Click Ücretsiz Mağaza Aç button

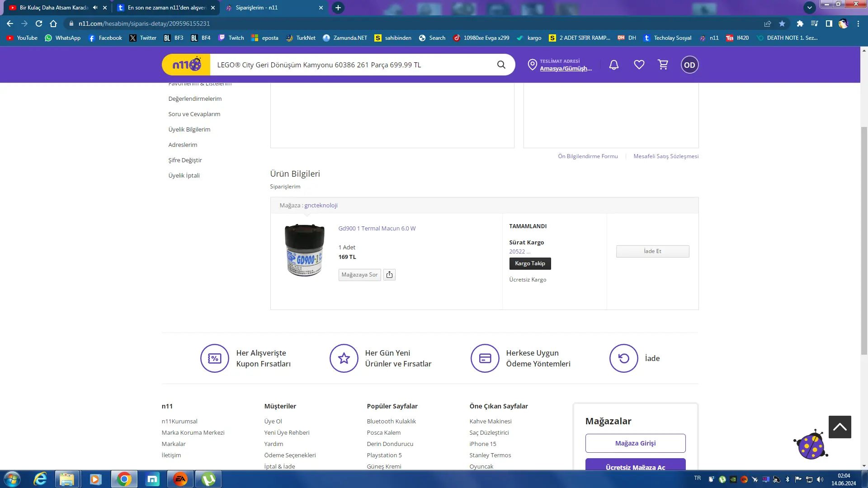(x=635, y=465)
